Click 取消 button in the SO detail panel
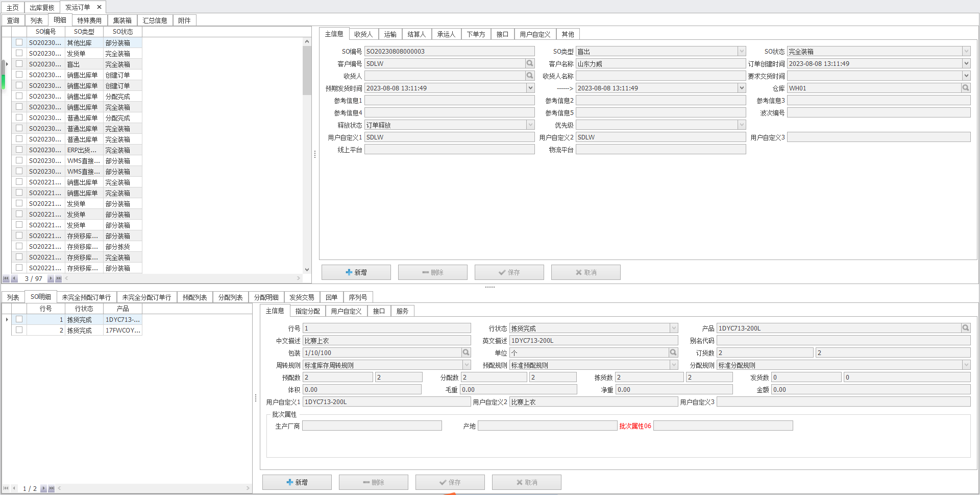 pos(526,482)
